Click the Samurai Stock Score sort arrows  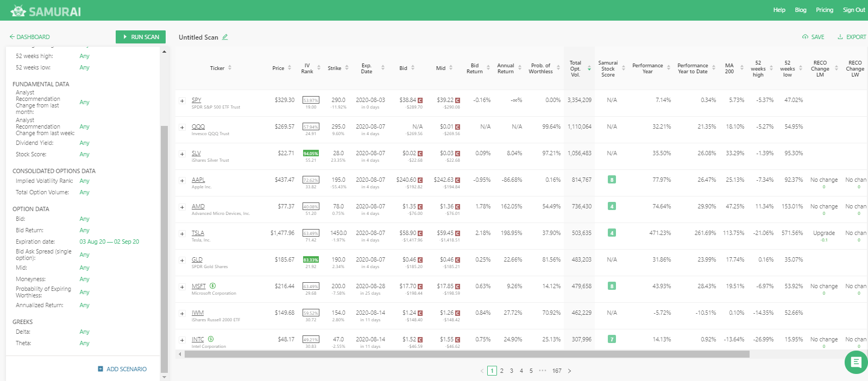click(624, 68)
